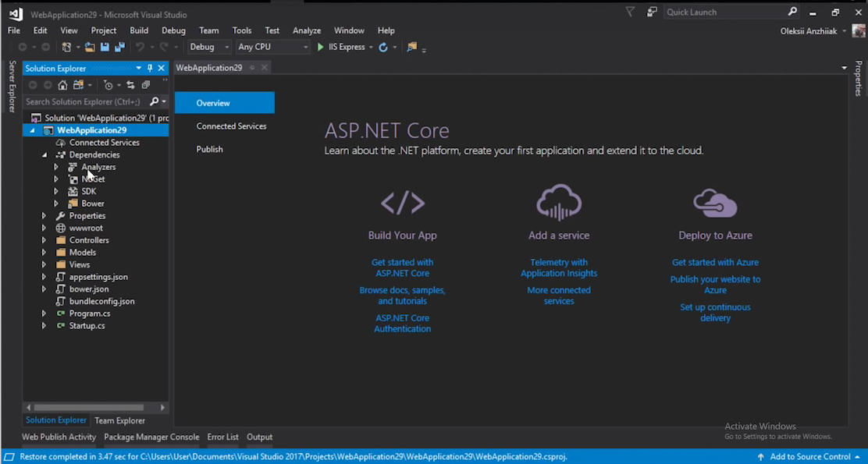
Task: Click Sync with Active Document icon
Action: [130, 85]
